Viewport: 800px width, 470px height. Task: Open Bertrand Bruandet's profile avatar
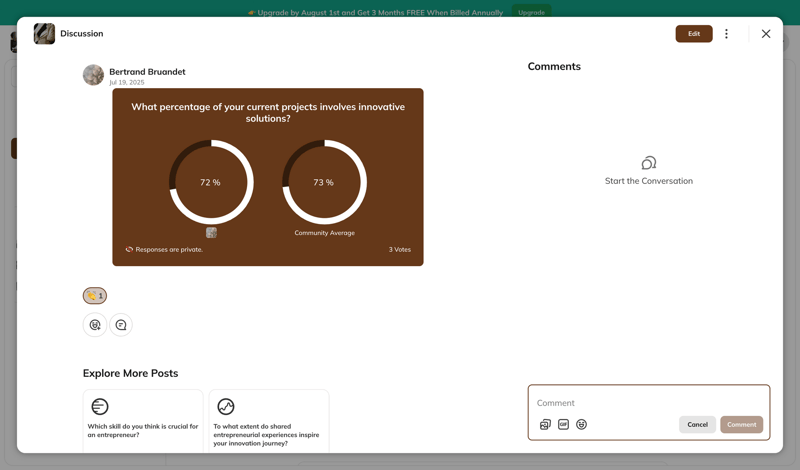(x=93, y=75)
